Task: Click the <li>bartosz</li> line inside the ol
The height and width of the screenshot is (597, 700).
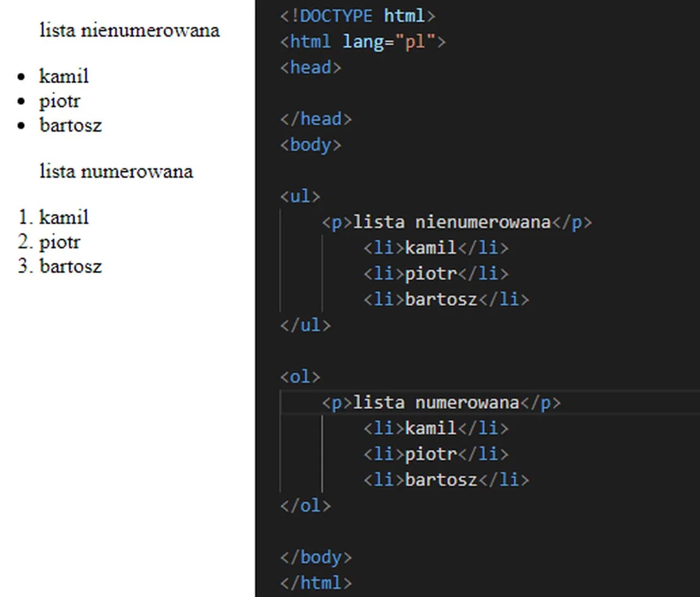Action: pyautogui.click(x=446, y=479)
